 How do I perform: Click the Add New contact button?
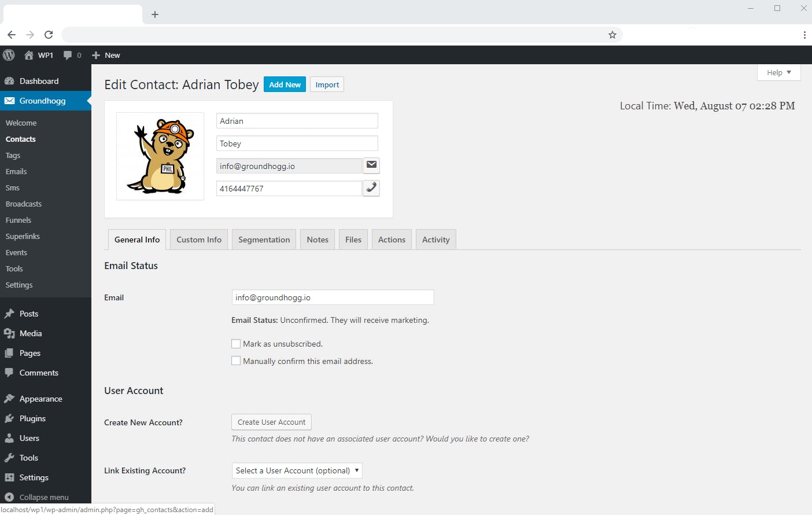[x=285, y=84]
